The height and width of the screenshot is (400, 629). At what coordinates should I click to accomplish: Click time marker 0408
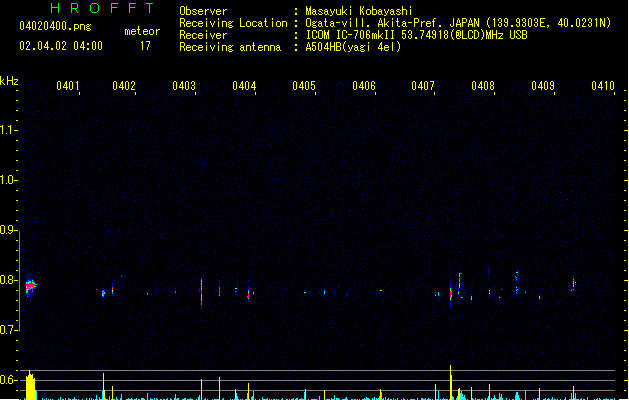click(x=483, y=86)
